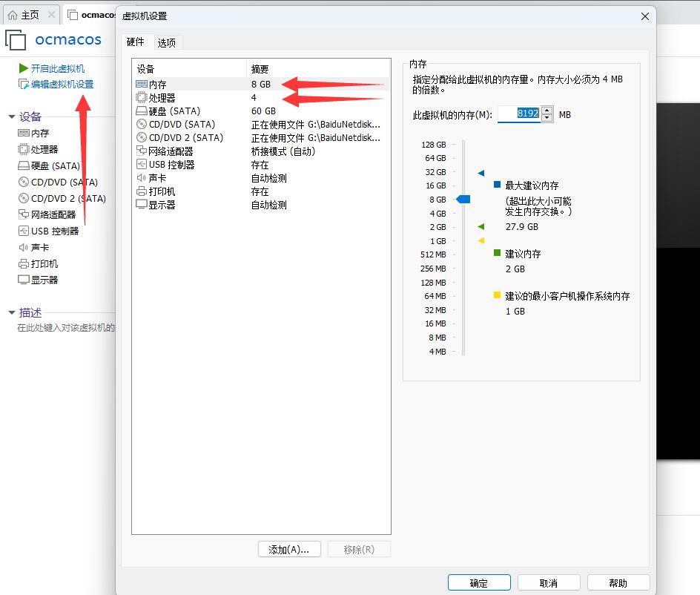This screenshot has height=595, width=700.
Task: Select the processor (处理器) icon in device list
Action: [142, 98]
